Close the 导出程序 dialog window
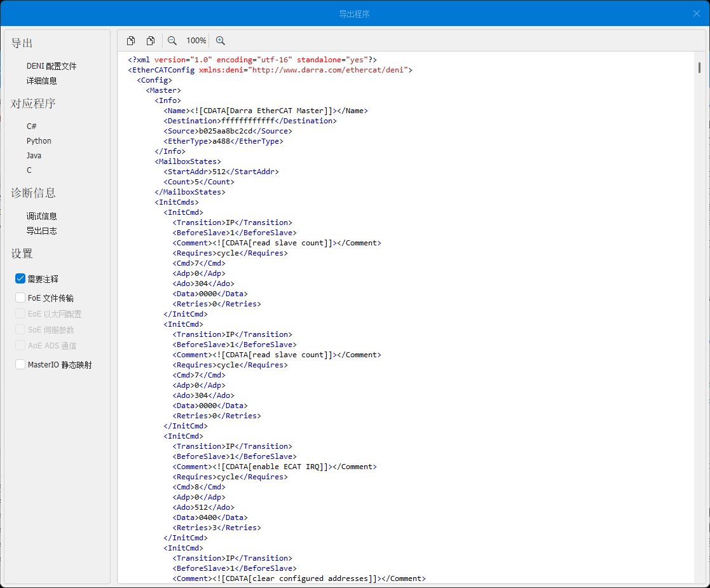The image size is (710, 588). click(x=696, y=13)
